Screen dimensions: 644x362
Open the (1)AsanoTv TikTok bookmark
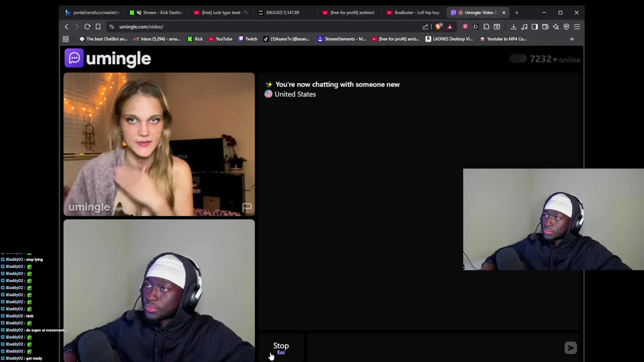coord(286,39)
